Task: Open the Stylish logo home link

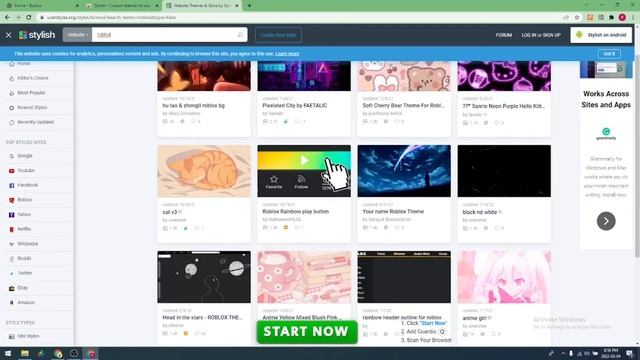Action: click(x=37, y=35)
